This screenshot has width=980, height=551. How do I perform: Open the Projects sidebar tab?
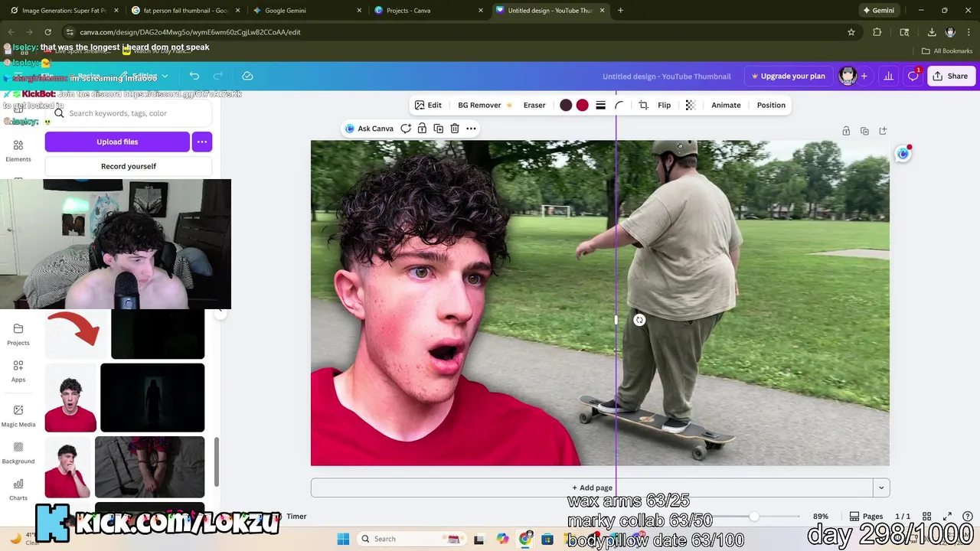(18, 334)
